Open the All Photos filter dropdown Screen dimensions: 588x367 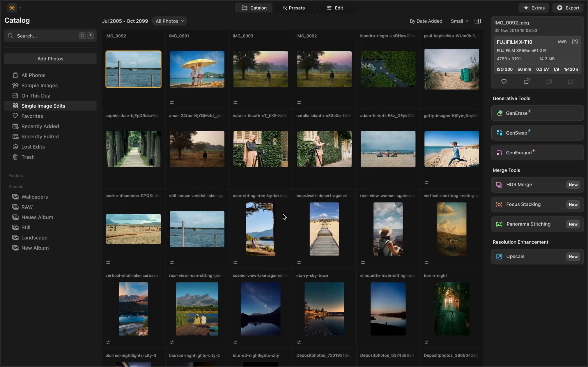click(169, 21)
